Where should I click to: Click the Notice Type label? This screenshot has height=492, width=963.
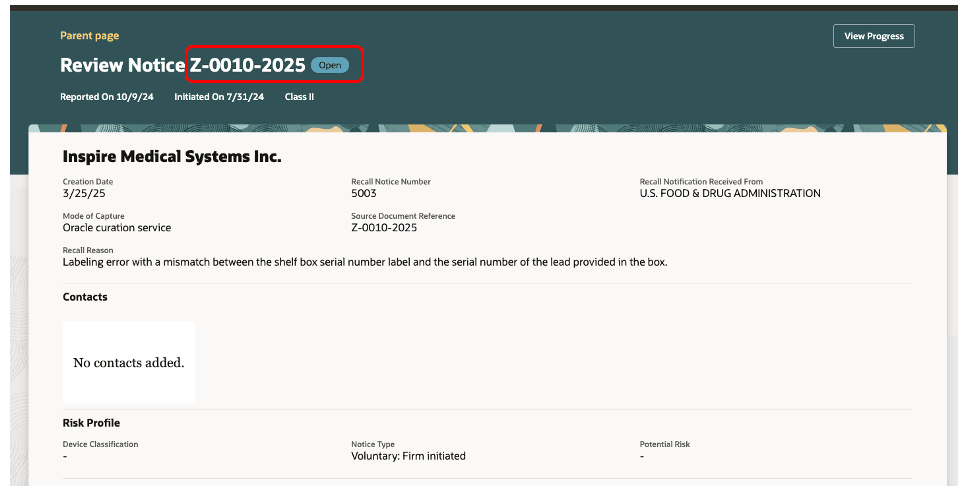click(x=373, y=444)
